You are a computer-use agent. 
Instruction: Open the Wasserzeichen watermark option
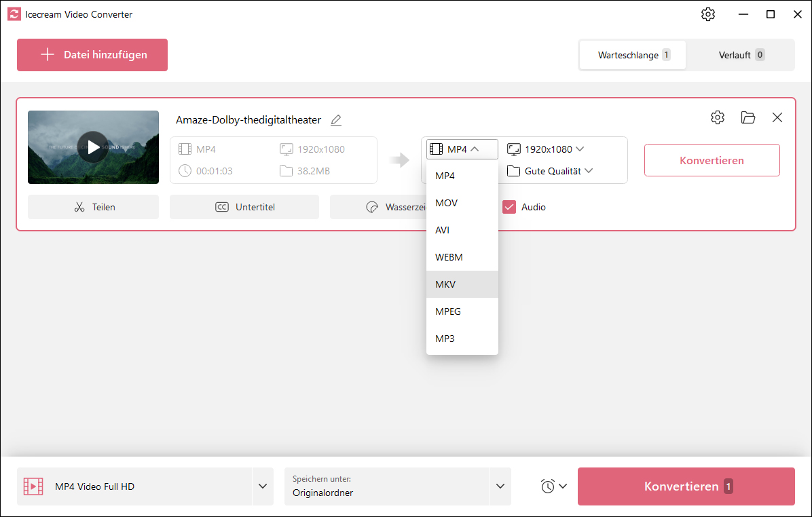pyautogui.click(x=378, y=207)
